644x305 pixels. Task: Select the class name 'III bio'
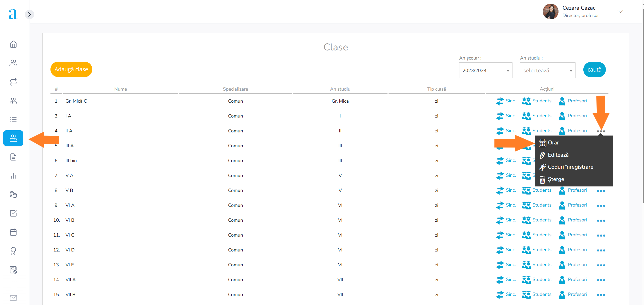pos(71,161)
